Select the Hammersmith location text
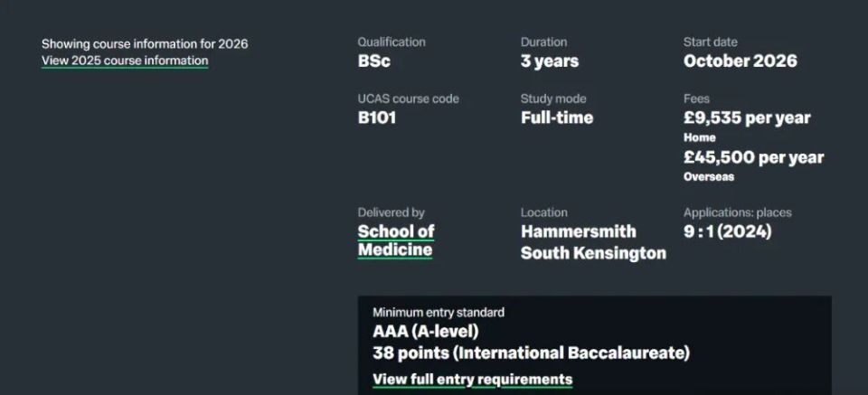 [579, 231]
